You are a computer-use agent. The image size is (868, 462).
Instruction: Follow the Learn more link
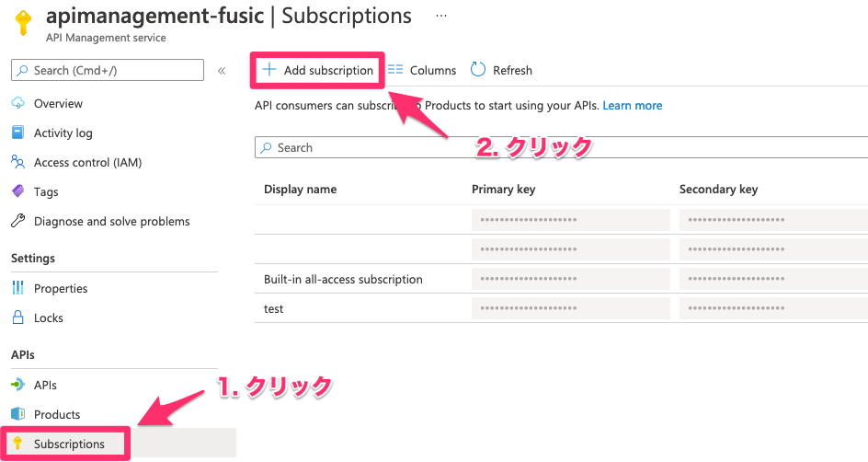[633, 106]
